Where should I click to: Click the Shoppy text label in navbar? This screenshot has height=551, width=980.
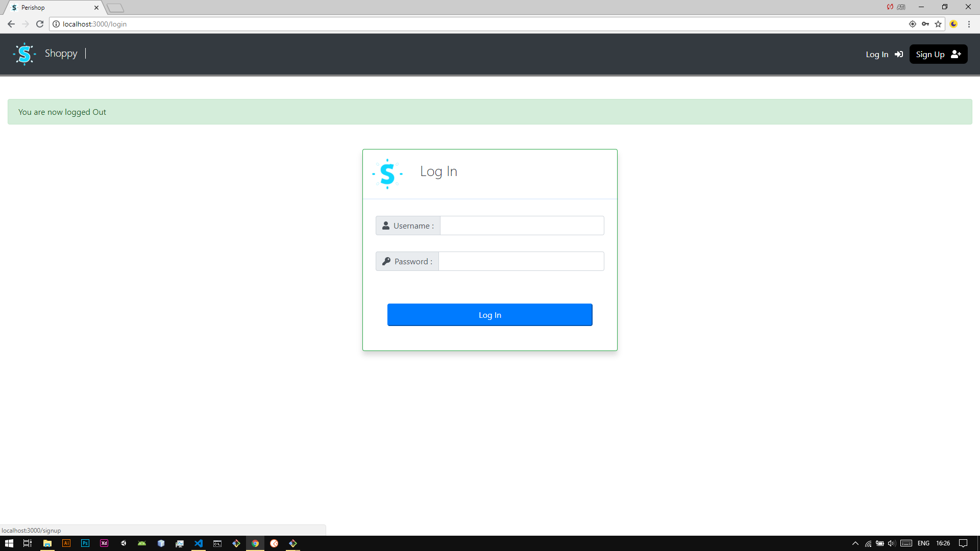(60, 54)
